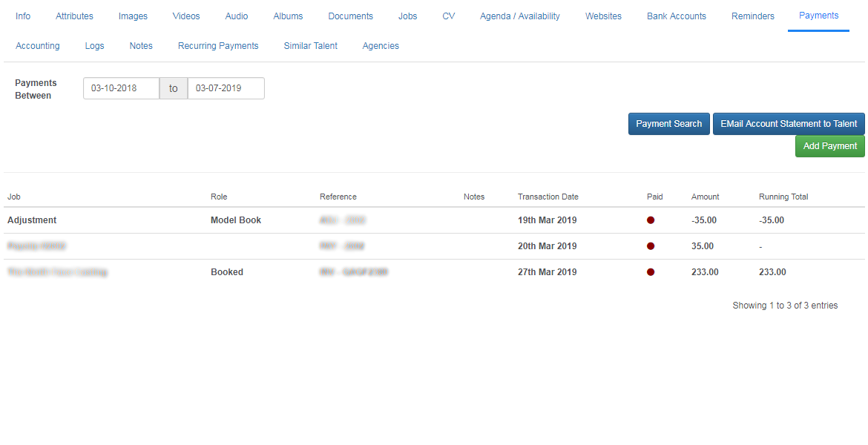Sort table by Amount column header
868x445 pixels.
705,197
